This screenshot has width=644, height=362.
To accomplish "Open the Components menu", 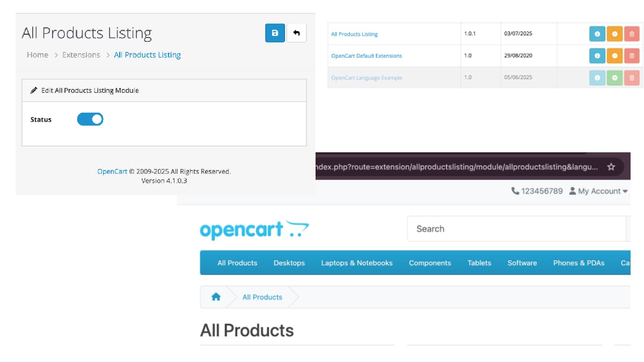I will tap(430, 263).
